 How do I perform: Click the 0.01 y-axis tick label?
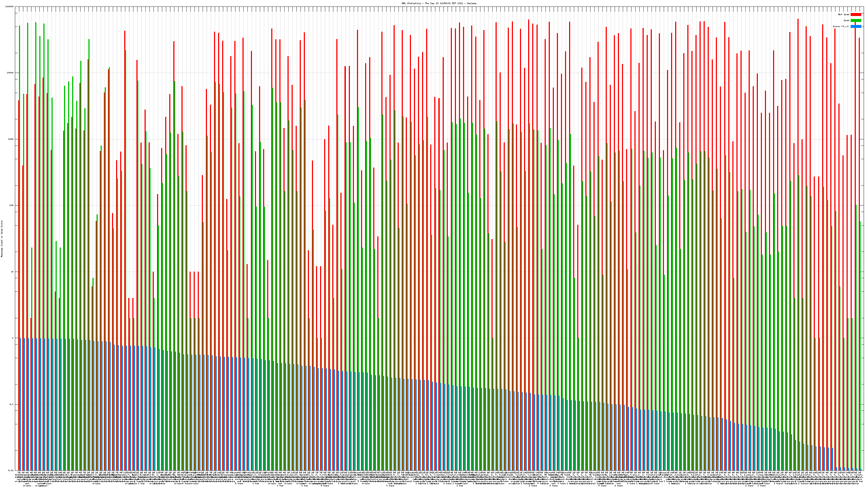point(11,470)
